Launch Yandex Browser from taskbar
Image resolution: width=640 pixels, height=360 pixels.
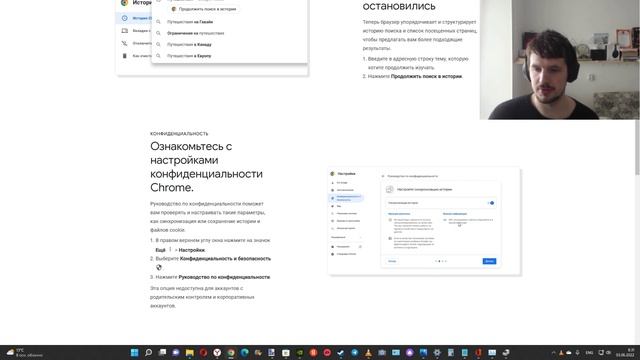tap(217, 353)
